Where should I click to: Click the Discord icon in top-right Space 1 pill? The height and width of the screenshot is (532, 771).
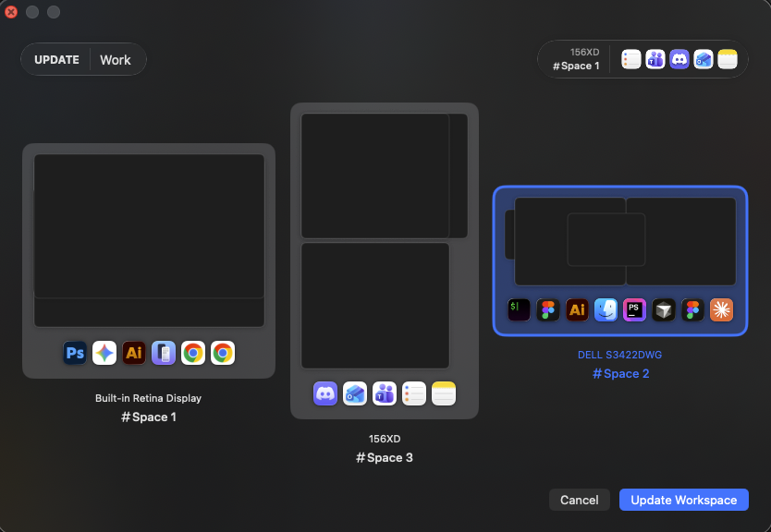[679, 59]
